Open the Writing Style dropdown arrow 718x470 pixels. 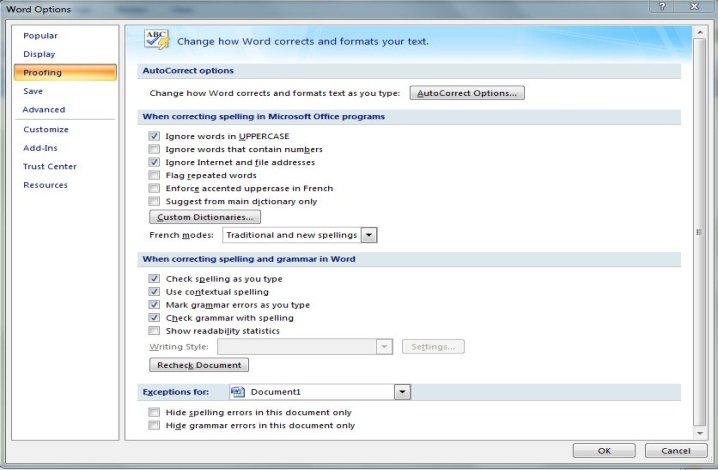click(x=385, y=347)
